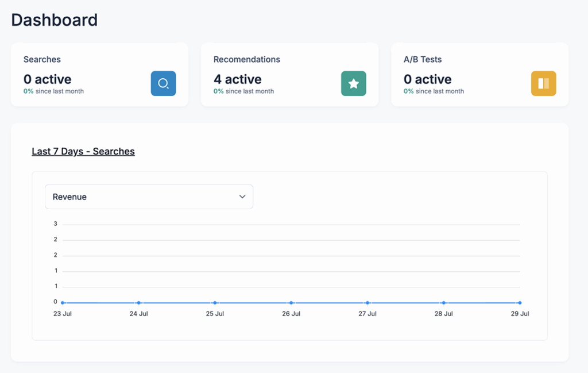Click the yellow A/B Tests split icon
The height and width of the screenshot is (373, 588).
(x=543, y=83)
